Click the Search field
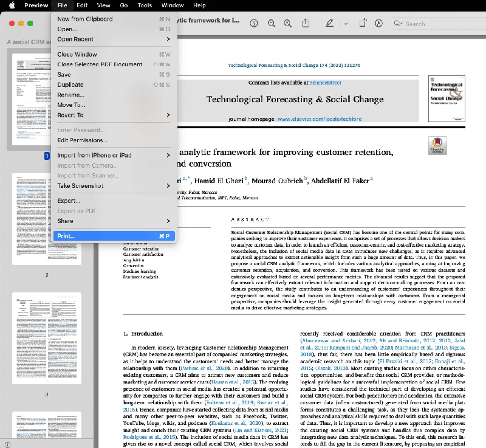The image size is (486, 448). coord(437,24)
